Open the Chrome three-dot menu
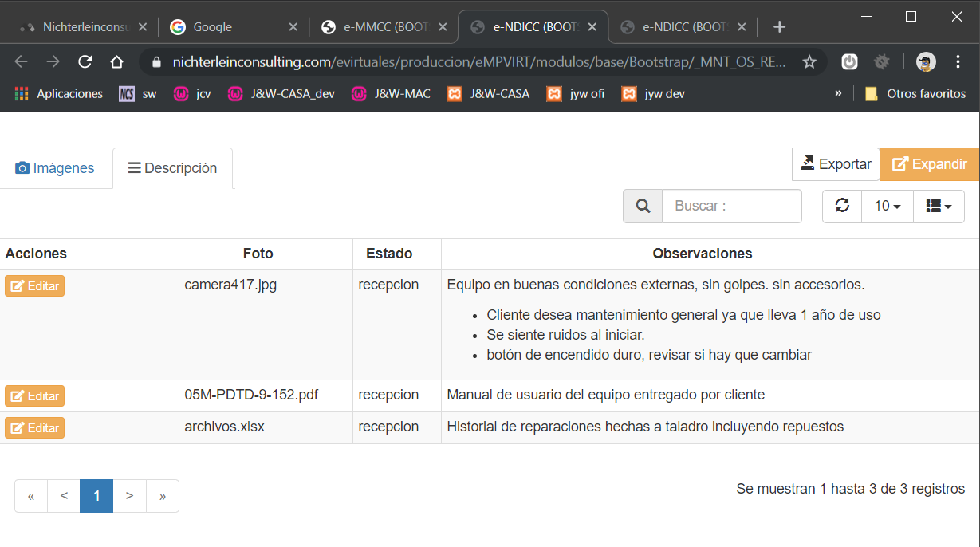980x547 pixels. pyautogui.click(x=958, y=62)
